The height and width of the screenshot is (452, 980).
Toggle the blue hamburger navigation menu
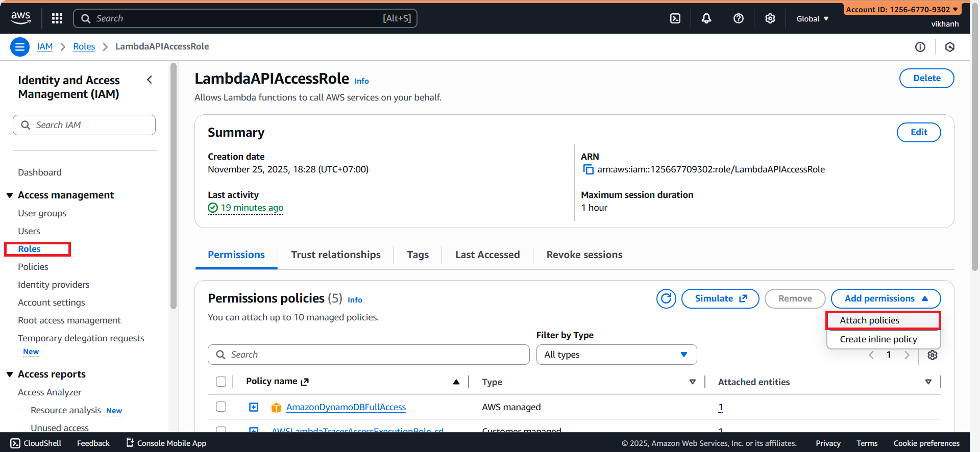tap(20, 47)
